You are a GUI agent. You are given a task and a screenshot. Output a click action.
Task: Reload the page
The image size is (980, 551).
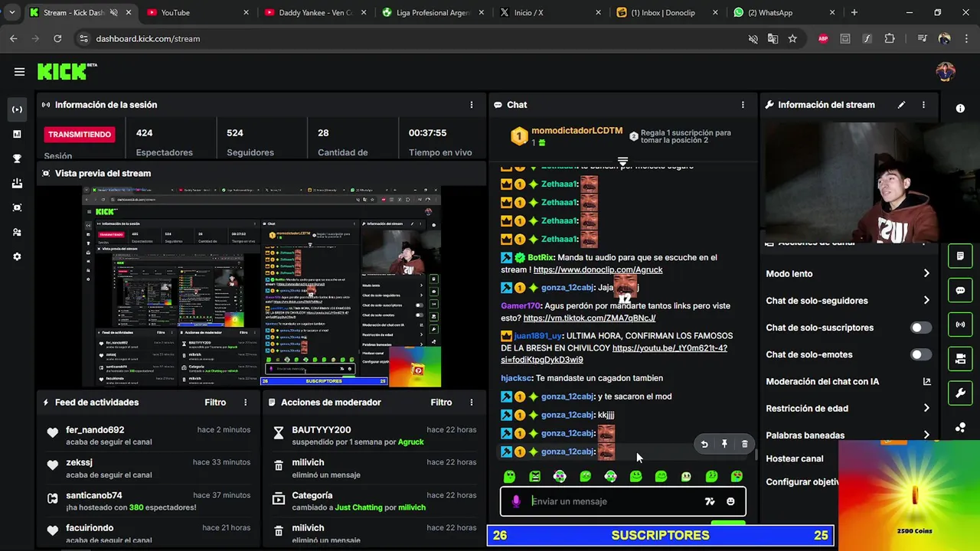pos(57,38)
